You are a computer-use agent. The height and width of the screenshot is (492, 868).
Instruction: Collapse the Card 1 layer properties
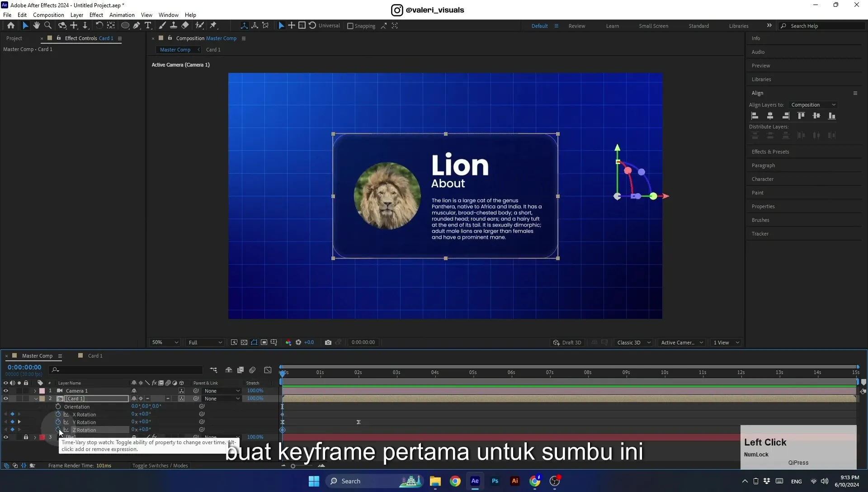(x=36, y=398)
